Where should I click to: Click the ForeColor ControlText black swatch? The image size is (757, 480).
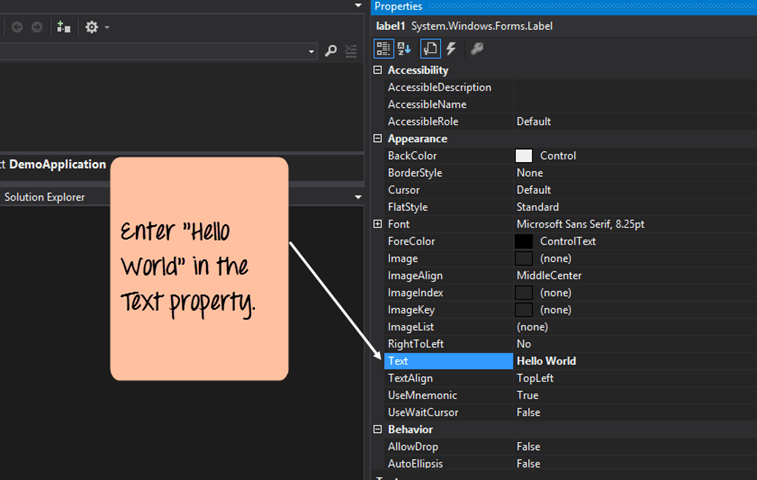524,241
